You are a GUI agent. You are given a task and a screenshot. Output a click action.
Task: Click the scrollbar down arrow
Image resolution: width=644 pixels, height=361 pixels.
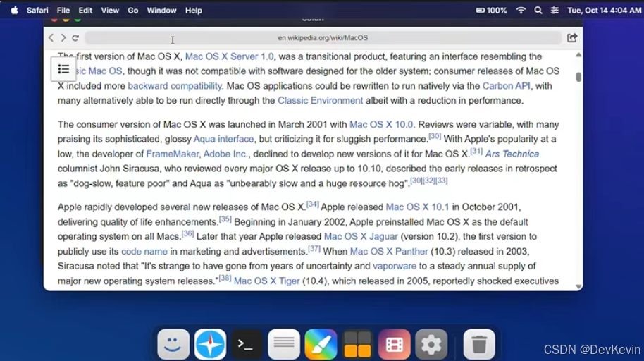[578, 286]
